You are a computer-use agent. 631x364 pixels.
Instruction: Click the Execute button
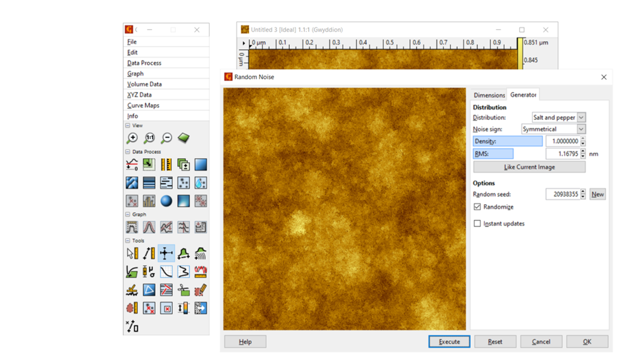pos(449,342)
